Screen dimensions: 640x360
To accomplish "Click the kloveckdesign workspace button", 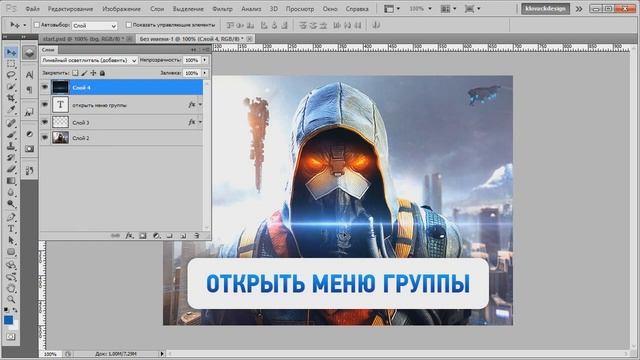I will [545, 9].
